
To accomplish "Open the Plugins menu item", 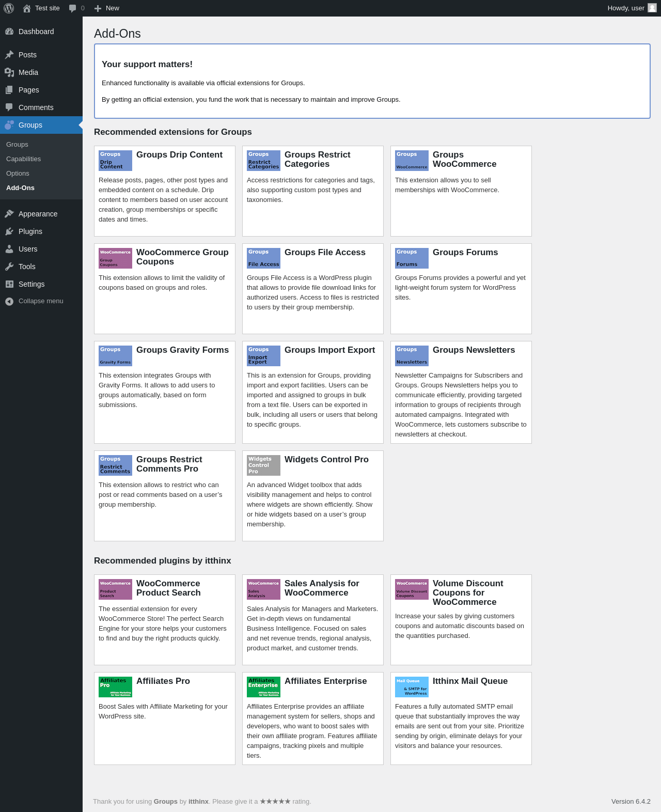I will coord(41,231).
